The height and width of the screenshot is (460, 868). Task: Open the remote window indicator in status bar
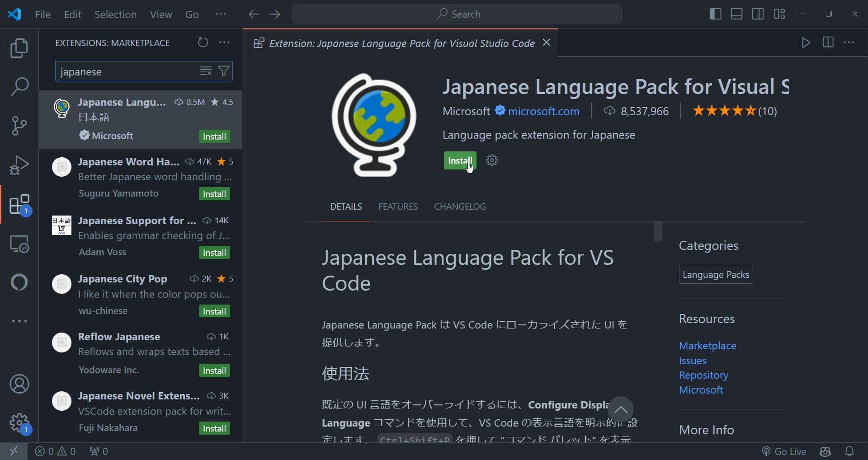pos(14,451)
